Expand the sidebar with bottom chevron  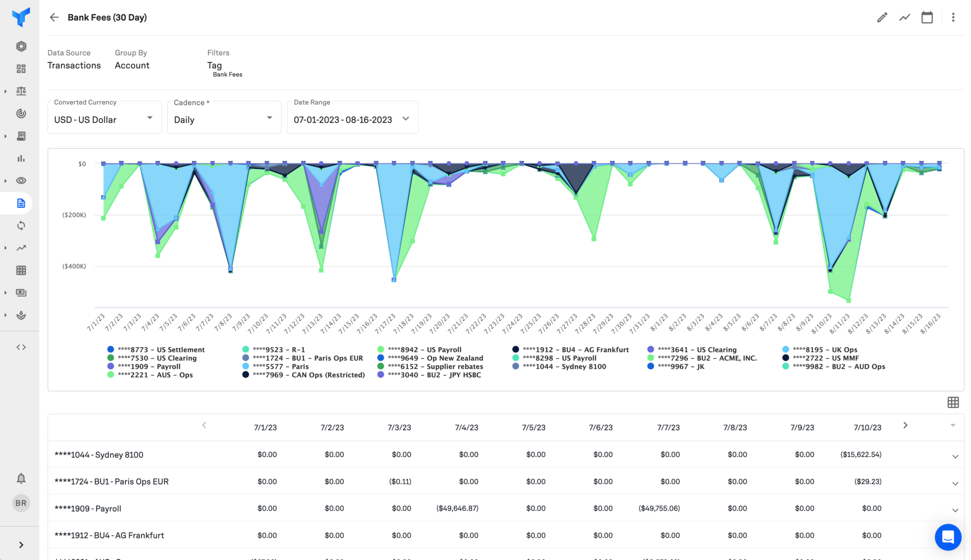click(x=21, y=545)
